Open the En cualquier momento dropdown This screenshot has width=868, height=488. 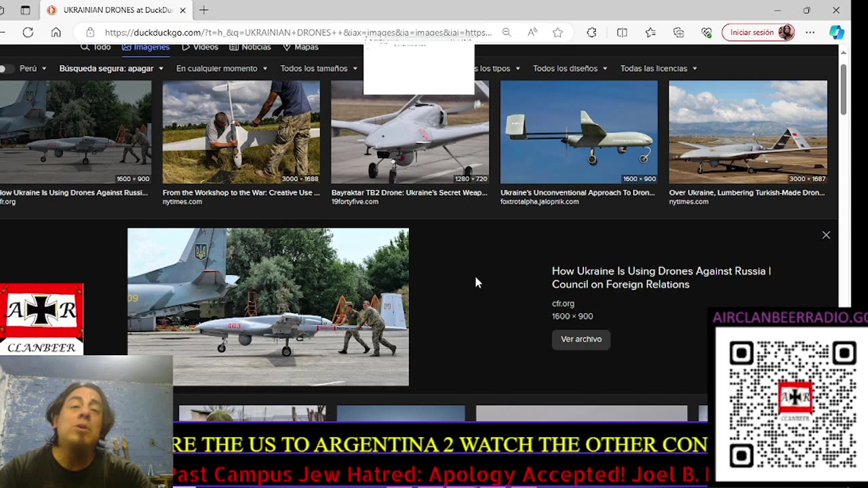pyautogui.click(x=222, y=68)
